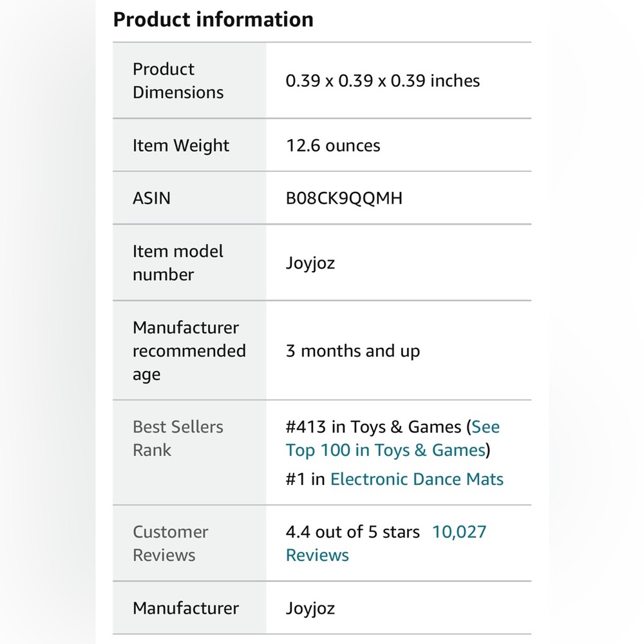Click the Joyjoz item model value
The height and width of the screenshot is (644, 644).
click(310, 263)
